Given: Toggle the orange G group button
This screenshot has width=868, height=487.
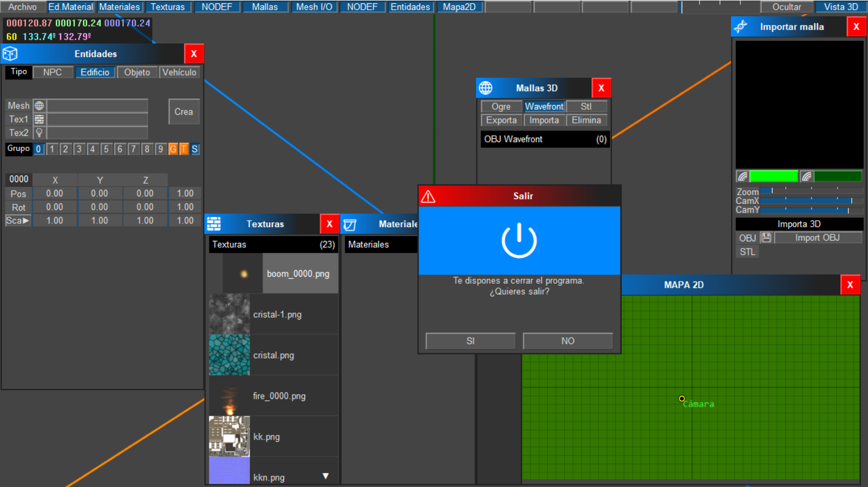Looking at the screenshot, I should tap(173, 149).
